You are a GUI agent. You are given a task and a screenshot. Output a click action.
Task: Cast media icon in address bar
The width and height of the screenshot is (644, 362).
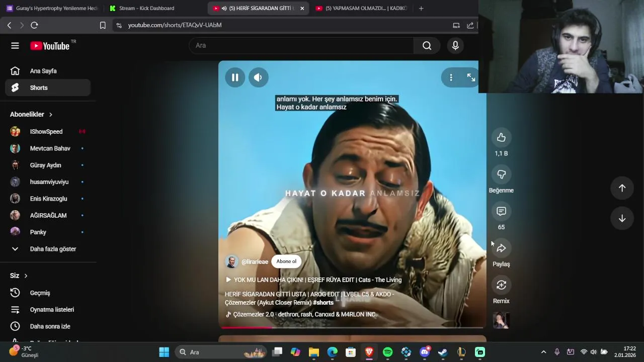456,25
